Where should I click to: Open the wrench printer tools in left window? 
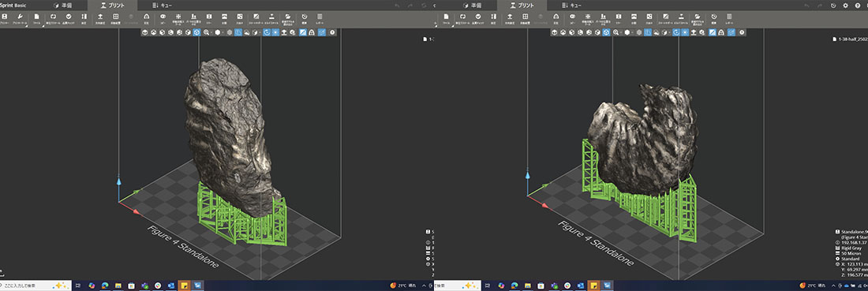(x=21, y=17)
